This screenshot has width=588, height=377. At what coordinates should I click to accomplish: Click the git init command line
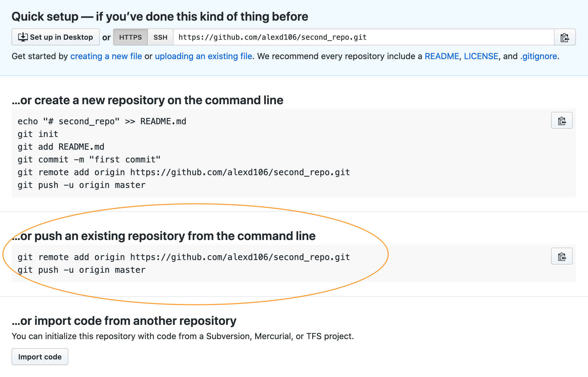pyautogui.click(x=38, y=134)
